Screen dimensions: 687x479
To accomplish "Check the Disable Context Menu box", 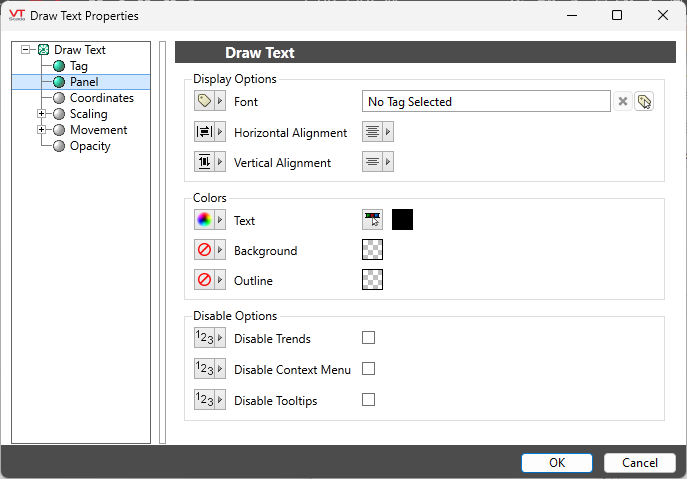I will (368, 369).
